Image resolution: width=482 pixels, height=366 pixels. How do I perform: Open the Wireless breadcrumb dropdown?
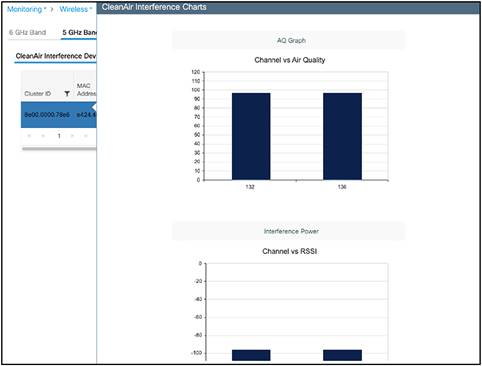point(76,9)
